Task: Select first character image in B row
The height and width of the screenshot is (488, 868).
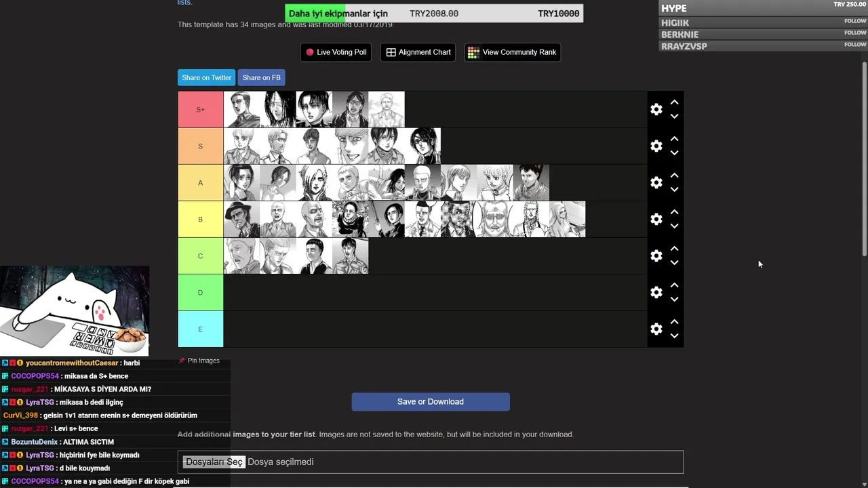Action: pos(241,219)
